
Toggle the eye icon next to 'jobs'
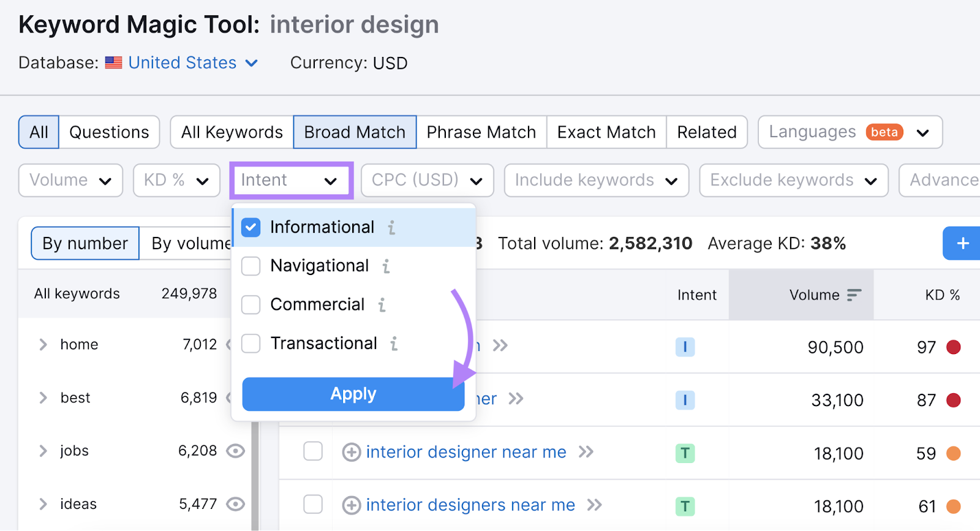click(236, 451)
